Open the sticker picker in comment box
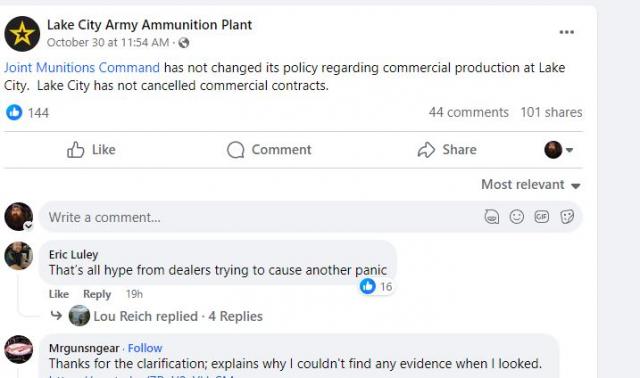 [567, 217]
